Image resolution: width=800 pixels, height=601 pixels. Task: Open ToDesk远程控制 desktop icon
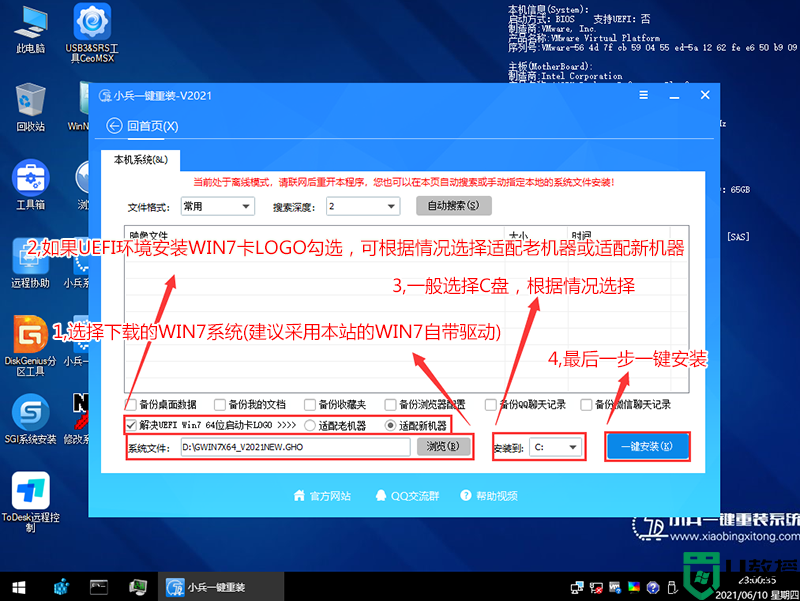[x=31, y=502]
